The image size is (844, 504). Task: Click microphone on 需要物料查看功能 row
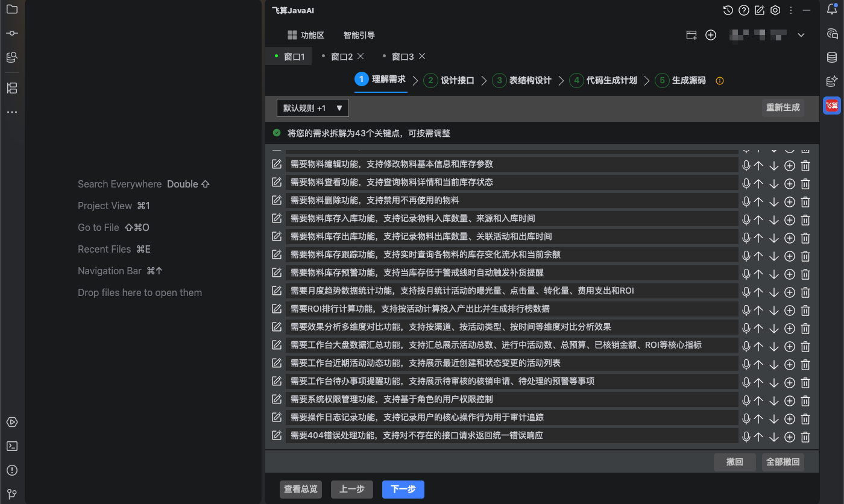click(x=746, y=184)
